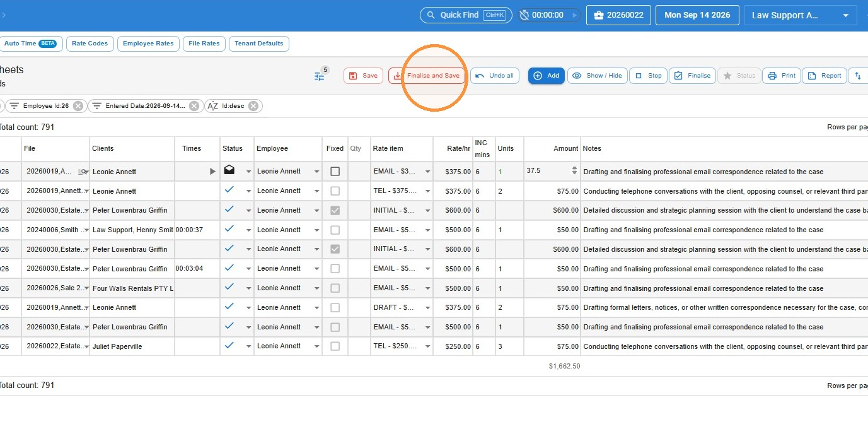Image resolution: width=868 pixels, height=436 pixels.
Task: Click the status checkmark in Henny Smith row
Action: pos(229,228)
